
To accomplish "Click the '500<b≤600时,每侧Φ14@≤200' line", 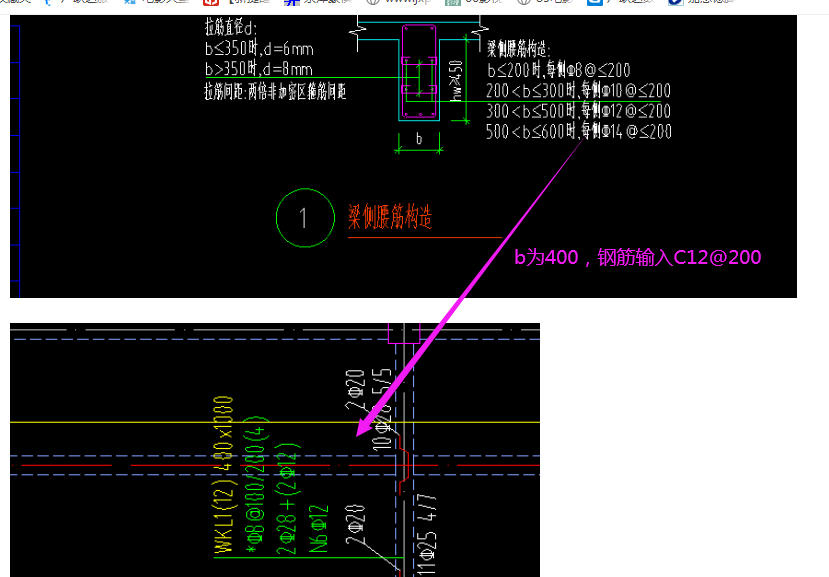I will 578,131.
